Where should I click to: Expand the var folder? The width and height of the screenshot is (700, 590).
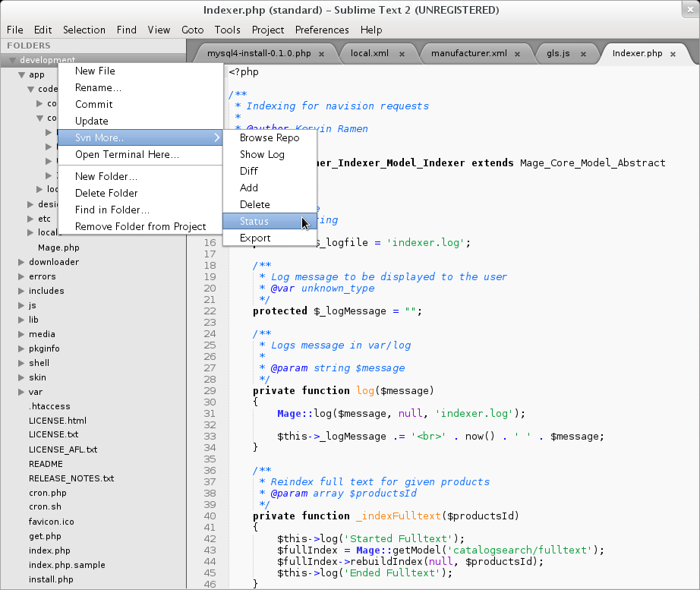tap(23, 392)
